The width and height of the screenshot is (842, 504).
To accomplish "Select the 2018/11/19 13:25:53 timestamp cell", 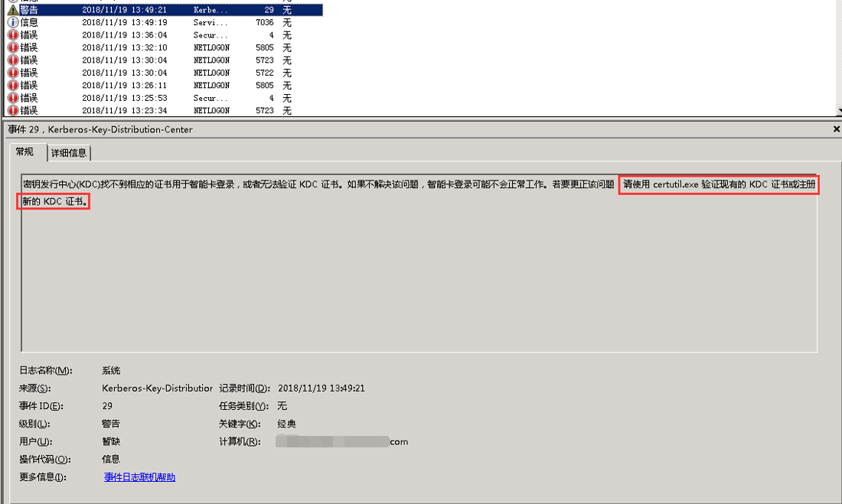I will pyautogui.click(x=125, y=98).
